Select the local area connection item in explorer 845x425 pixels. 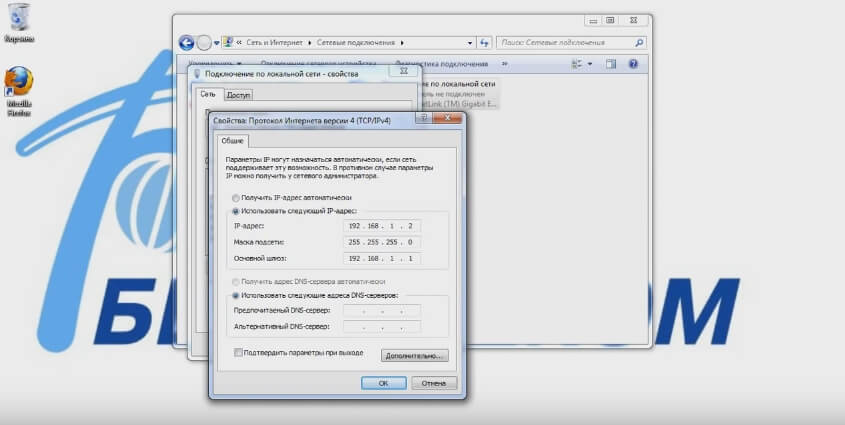(459, 93)
